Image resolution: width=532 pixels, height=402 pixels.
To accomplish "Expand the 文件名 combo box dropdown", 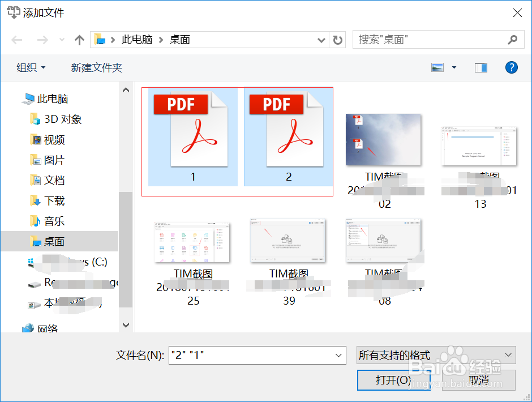I will click(338, 355).
